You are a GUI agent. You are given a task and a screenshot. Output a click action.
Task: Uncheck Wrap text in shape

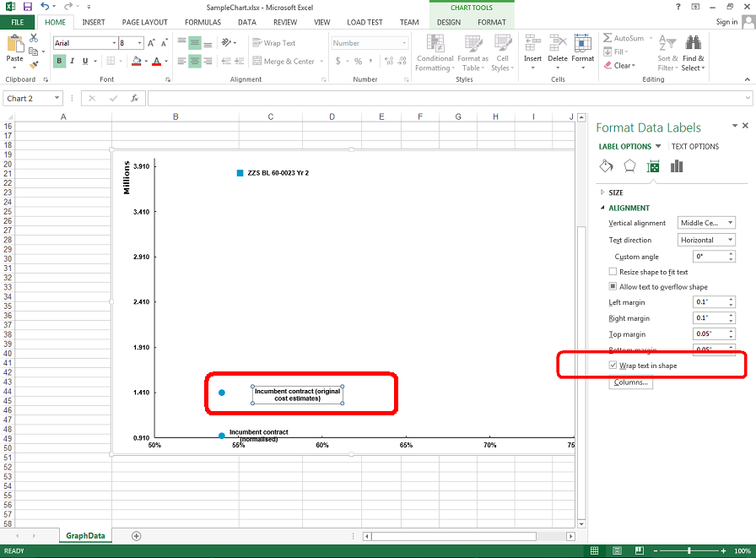(613, 365)
